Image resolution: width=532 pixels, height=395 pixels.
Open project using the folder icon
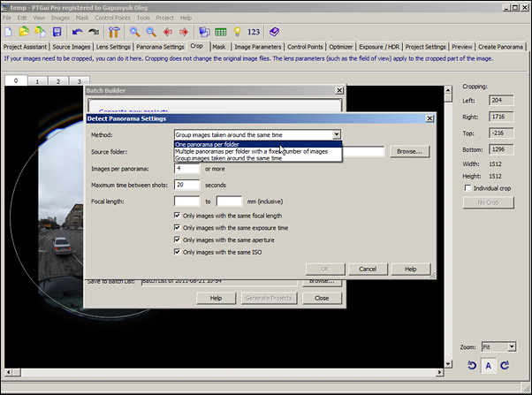pyautogui.click(x=24, y=32)
